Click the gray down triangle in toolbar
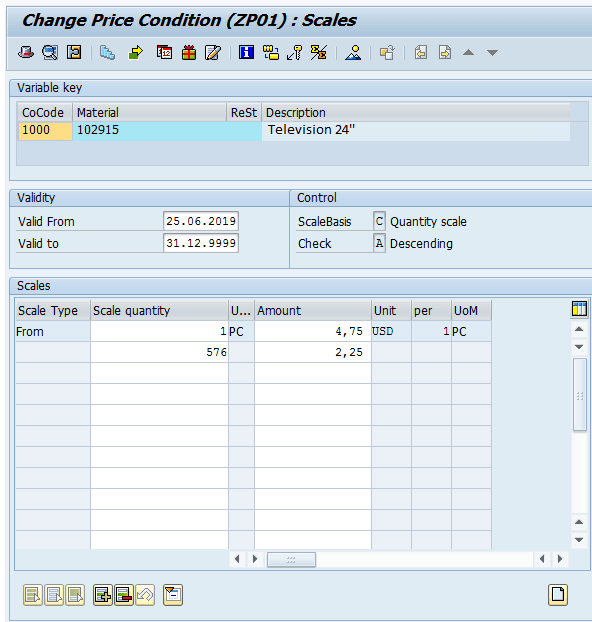This screenshot has width=592, height=622. pos(492,53)
